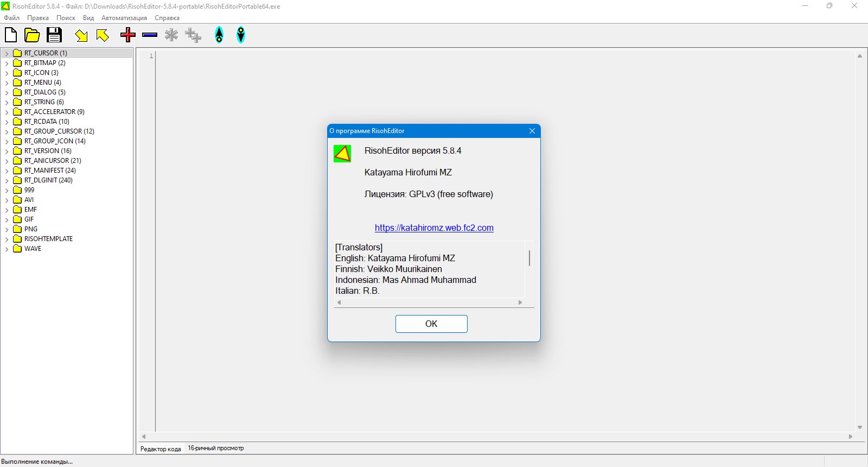The height and width of the screenshot is (467, 868).
Task: Click the RisohEditor logo icon in About dialog
Action: (x=342, y=154)
